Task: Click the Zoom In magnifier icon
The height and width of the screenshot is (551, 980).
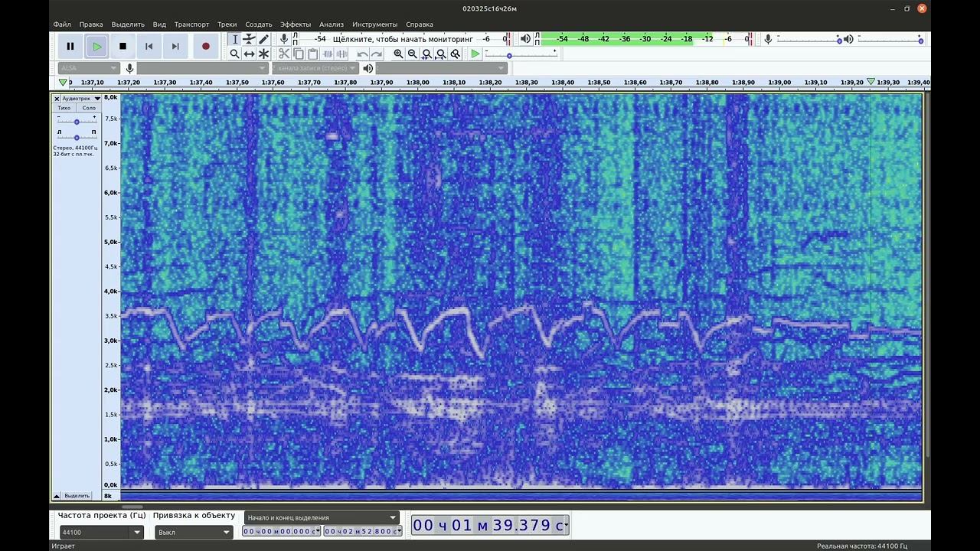Action: [x=398, y=54]
